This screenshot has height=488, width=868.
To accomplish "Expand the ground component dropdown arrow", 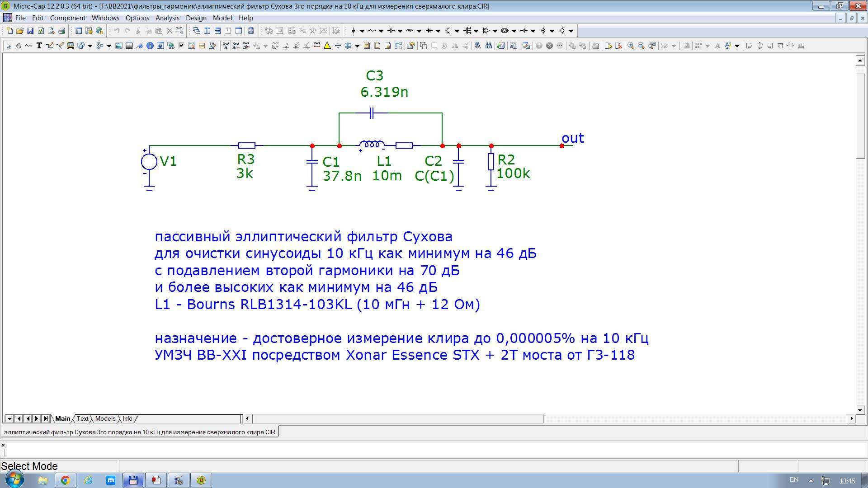I will click(362, 31).
